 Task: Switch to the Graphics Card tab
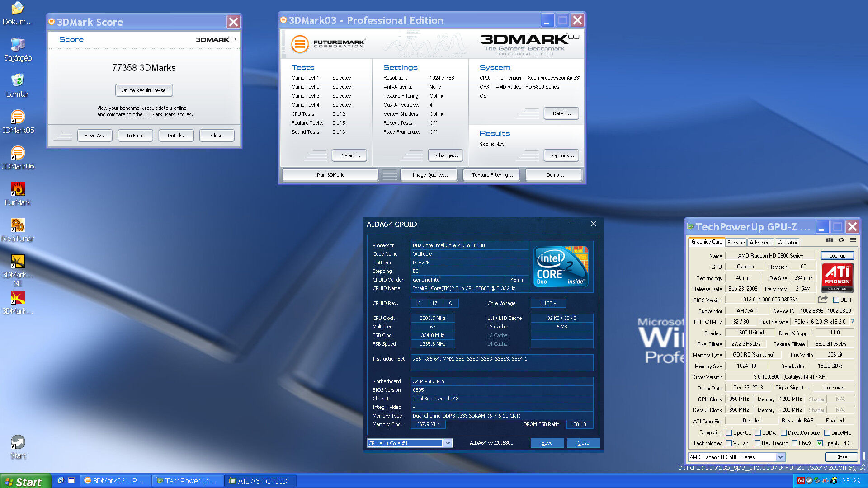click(707, 242)
